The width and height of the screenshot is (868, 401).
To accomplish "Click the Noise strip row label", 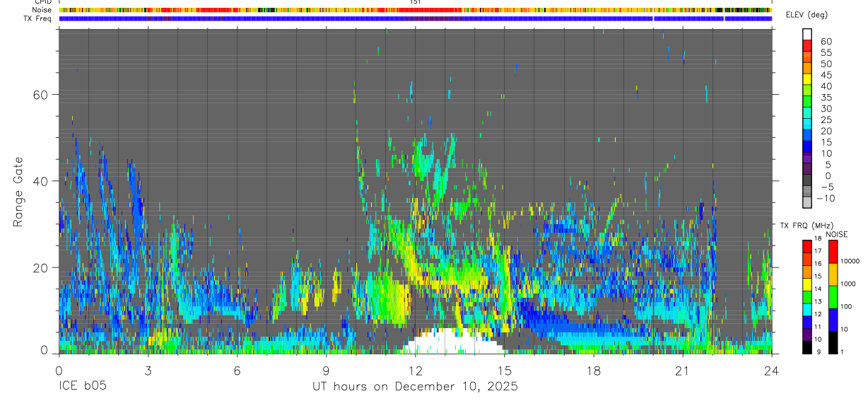I will 42,10.
